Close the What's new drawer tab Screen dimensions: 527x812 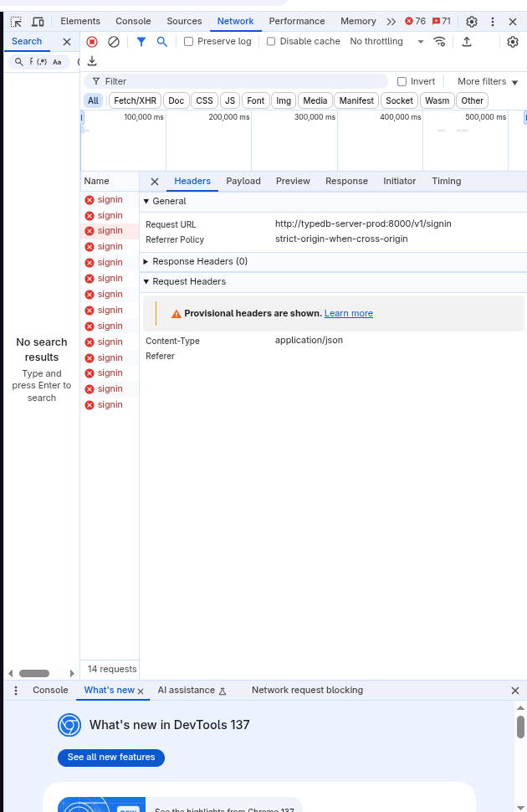tap(141, 691)
